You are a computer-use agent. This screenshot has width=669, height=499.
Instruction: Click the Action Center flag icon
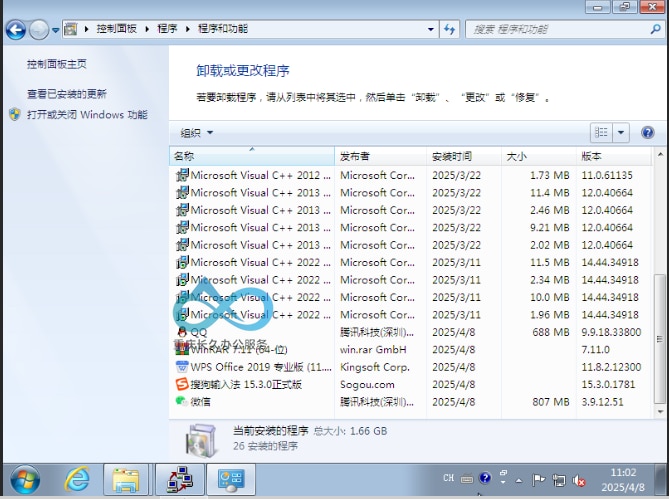pos(538,481)
